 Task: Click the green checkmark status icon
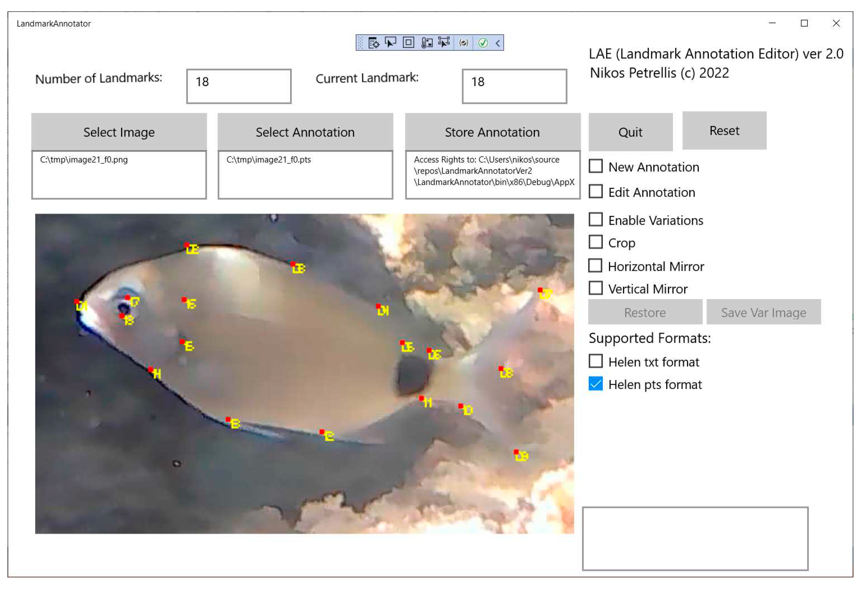[x=483, y=43]
